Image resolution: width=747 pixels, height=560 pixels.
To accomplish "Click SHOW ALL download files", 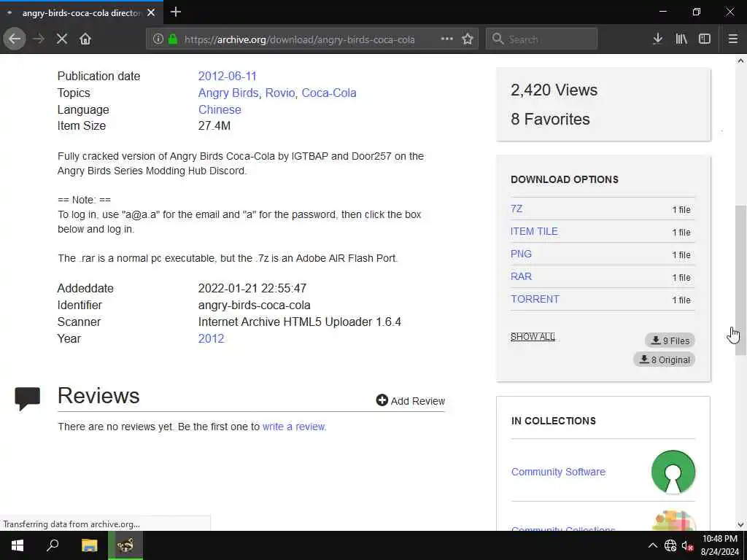I will [533, 337].
